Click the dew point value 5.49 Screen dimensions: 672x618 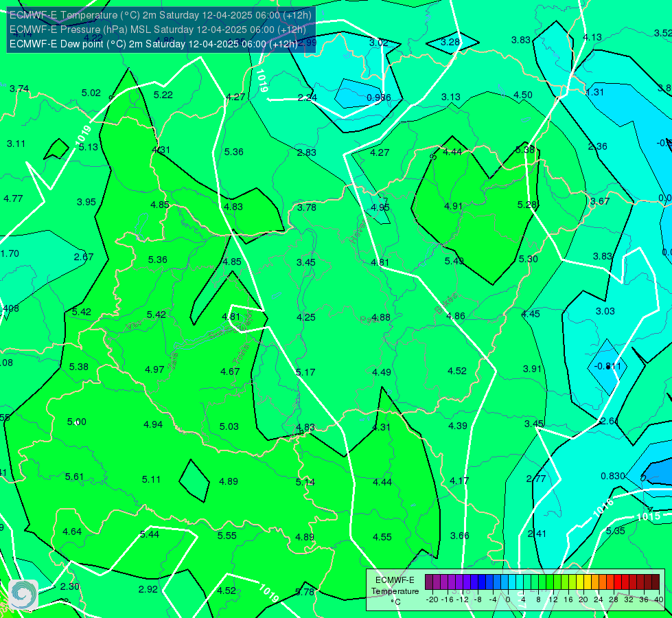pos(454,261)
